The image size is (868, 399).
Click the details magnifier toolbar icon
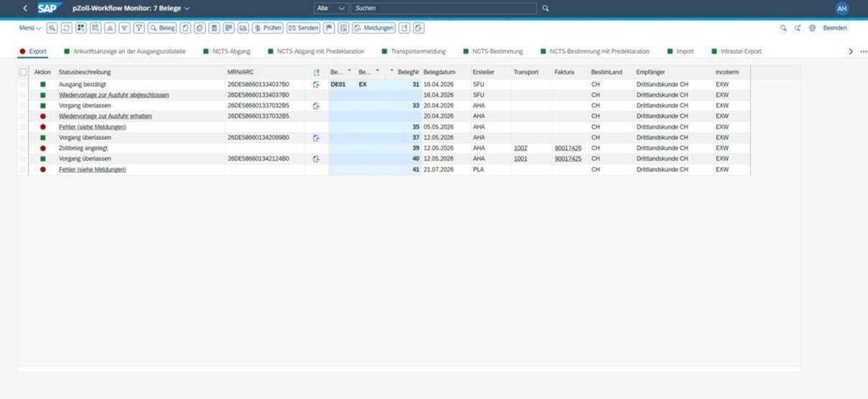tap(52, 28)
